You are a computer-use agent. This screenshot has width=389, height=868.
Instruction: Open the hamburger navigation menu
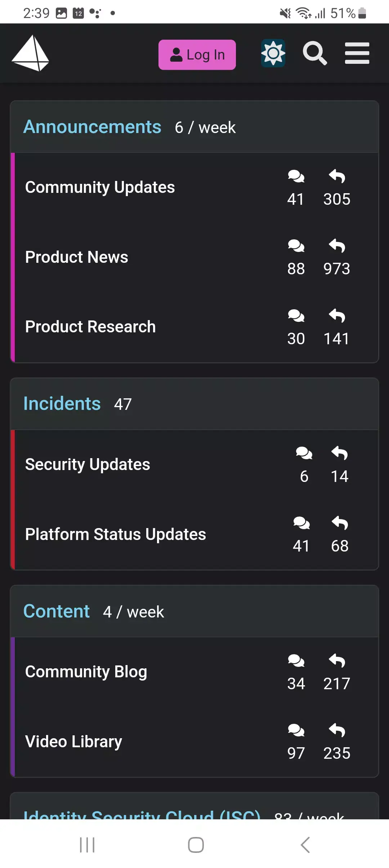[x=357, y=53]
